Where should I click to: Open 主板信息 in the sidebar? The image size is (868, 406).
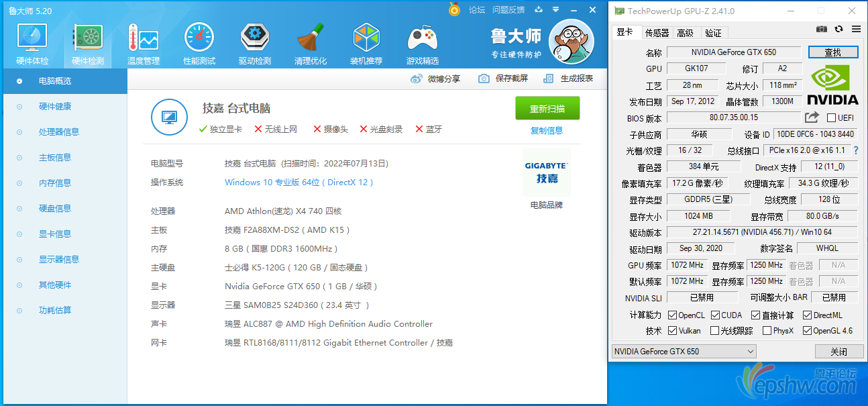tap(55, 158)
